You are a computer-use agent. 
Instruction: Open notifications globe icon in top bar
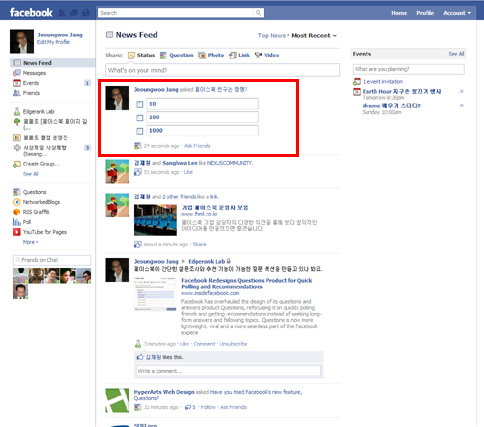[86, 13]
